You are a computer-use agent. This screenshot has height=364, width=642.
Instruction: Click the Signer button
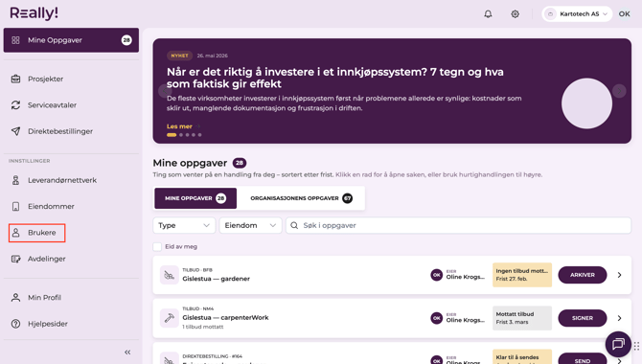pos(583,318)
